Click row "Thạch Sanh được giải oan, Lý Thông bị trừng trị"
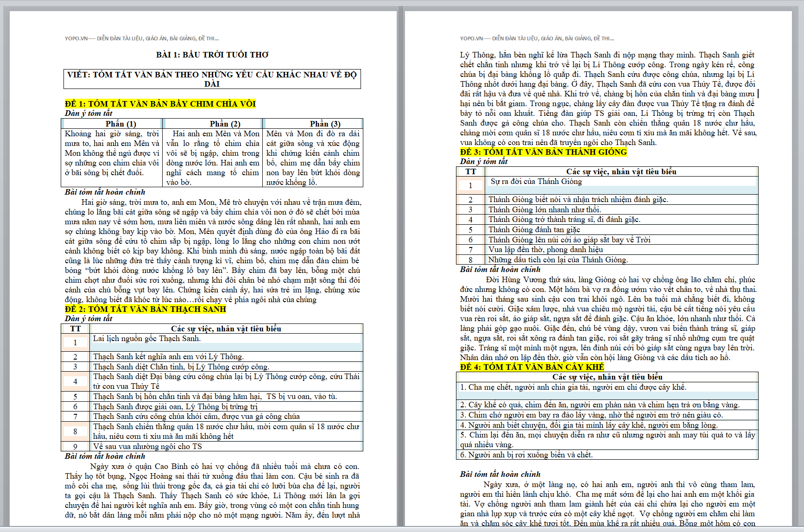804x532 pixels. 212,406
